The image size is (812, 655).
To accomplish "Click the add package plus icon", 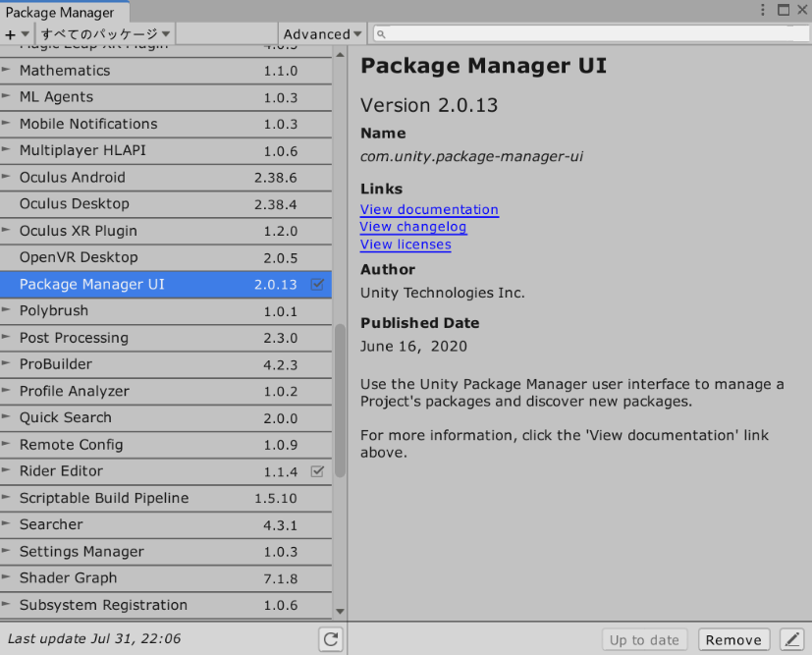I will tap(11, 34).
